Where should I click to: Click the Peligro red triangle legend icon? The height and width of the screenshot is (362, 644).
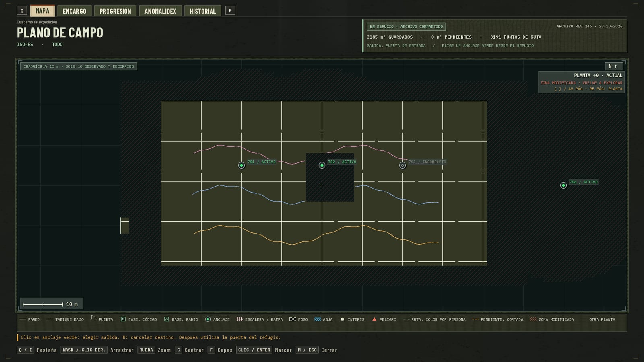[374, 319]
